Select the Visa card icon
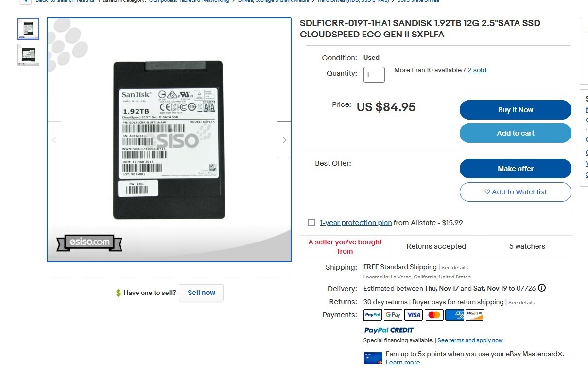This screenshot has height=381, width=588. pyautogui.click(x=414, y=315)
